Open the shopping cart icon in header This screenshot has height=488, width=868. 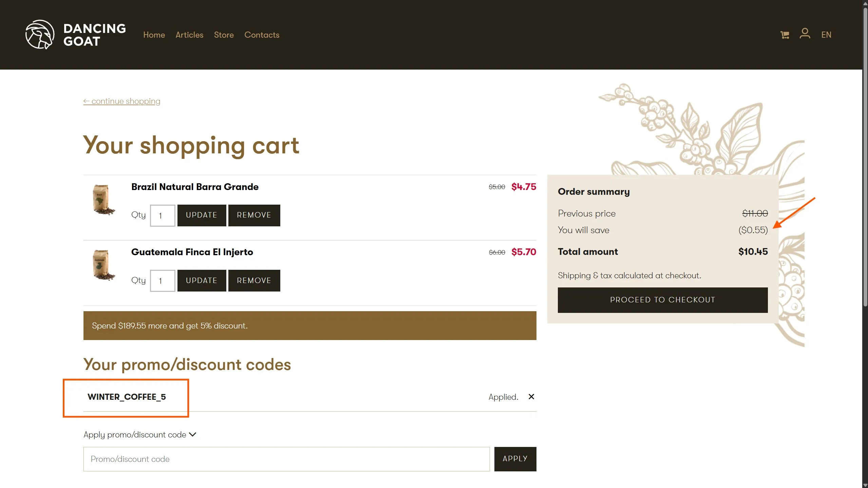(x=785, y=35)
